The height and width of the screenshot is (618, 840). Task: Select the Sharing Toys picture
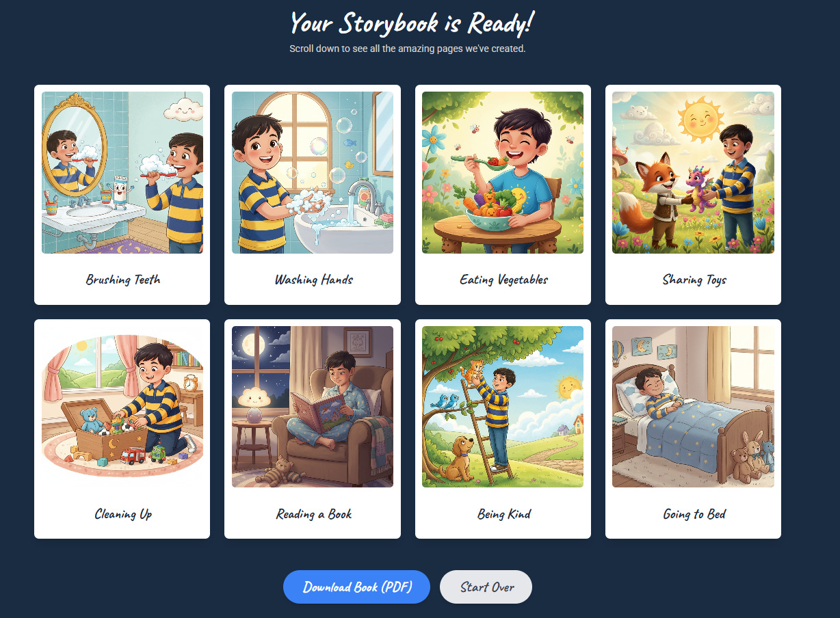point(693,173)
